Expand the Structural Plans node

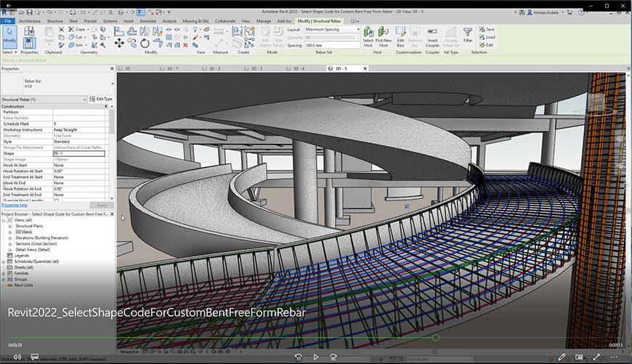10,226
